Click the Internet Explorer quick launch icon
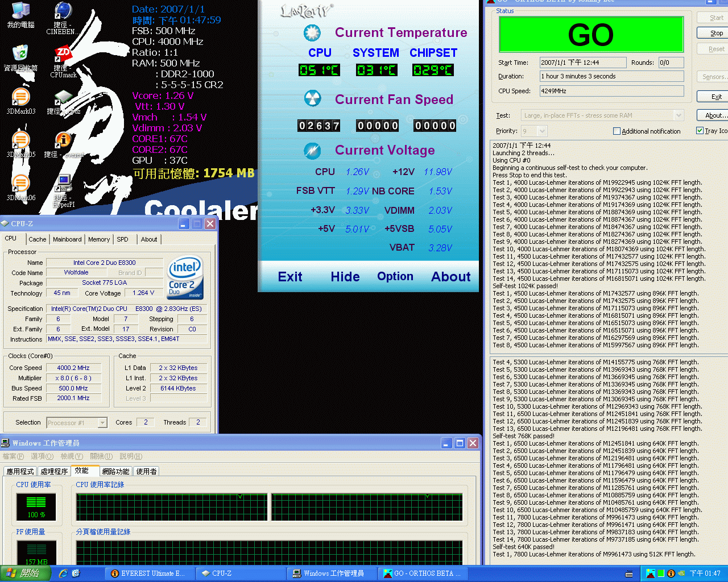 click(63, 573)
